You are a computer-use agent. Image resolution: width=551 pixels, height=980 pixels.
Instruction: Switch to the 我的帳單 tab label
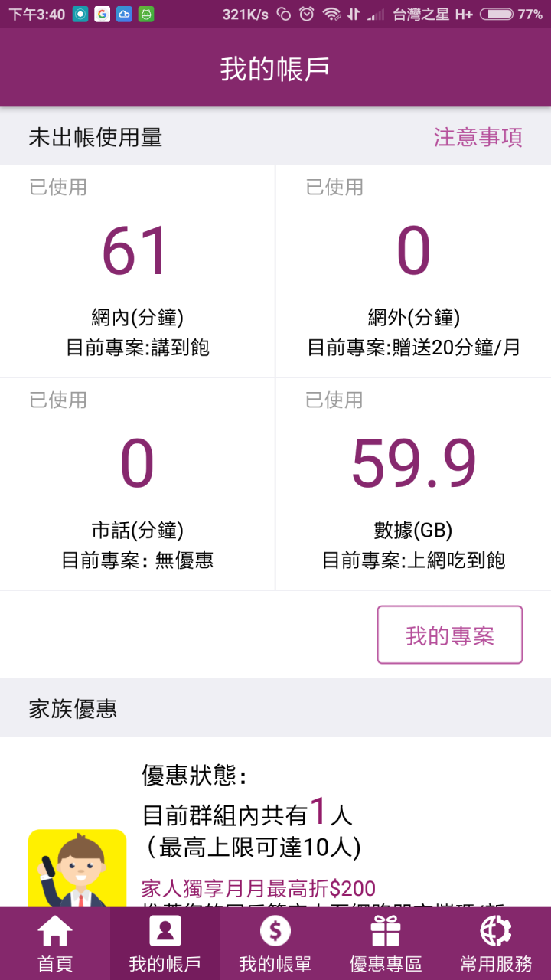tap(275, 963)
